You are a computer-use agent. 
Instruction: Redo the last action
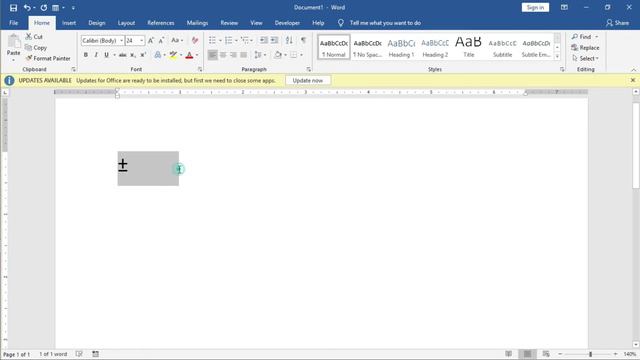pos(44,8)
